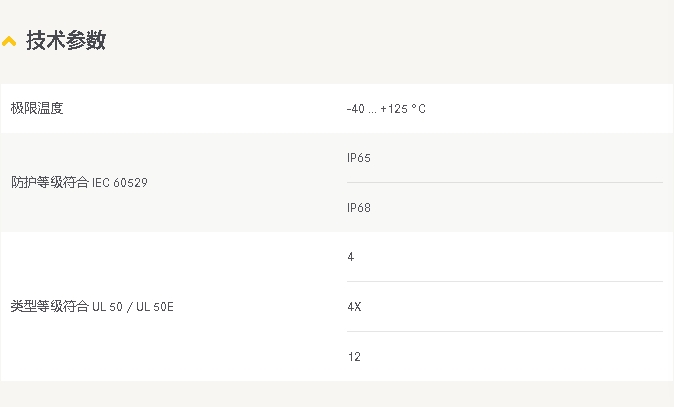Click the type rating value 12
Viewport: 674px width, 407px height.
pos(354,356)
